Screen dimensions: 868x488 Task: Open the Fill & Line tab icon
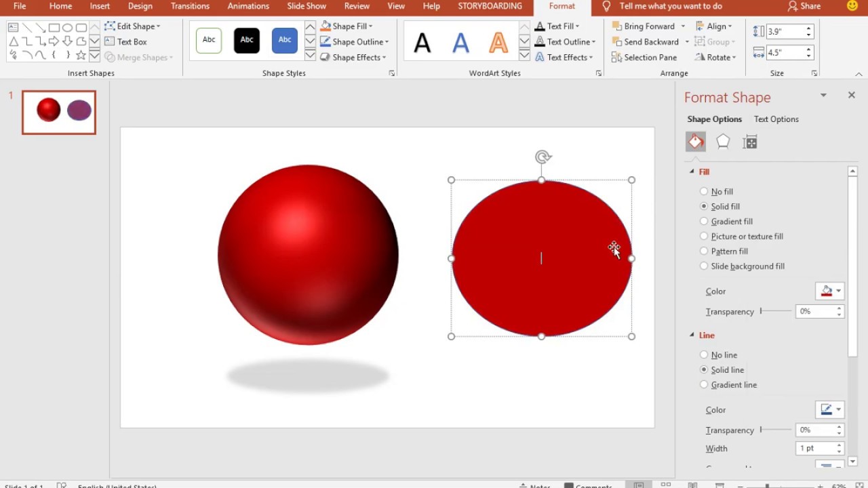click(696, 142)
